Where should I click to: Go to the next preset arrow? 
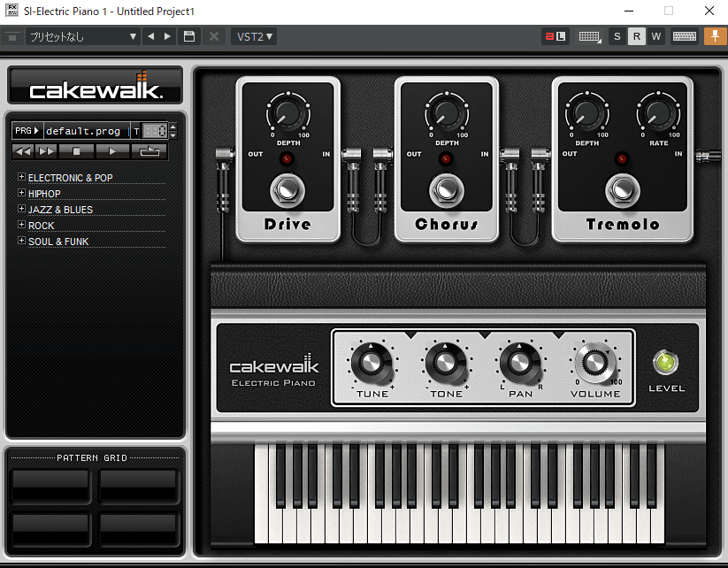tap(167, 36)
